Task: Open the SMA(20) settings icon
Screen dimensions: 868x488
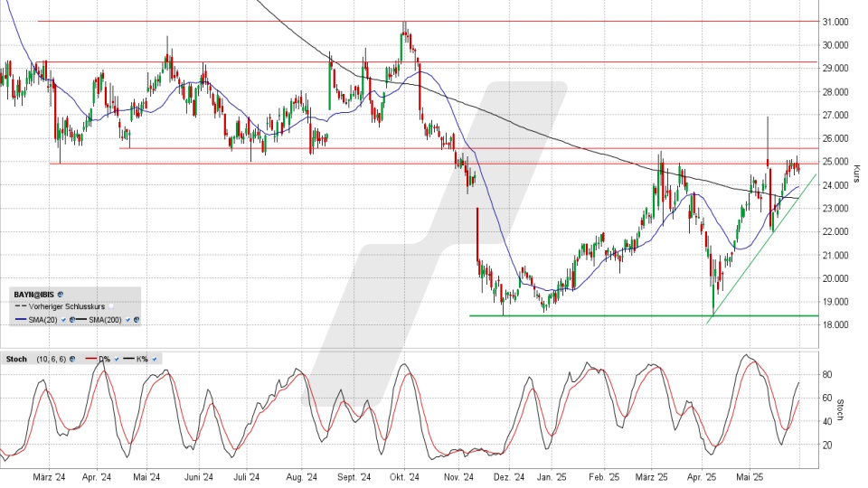Action: tap(72, 319)
